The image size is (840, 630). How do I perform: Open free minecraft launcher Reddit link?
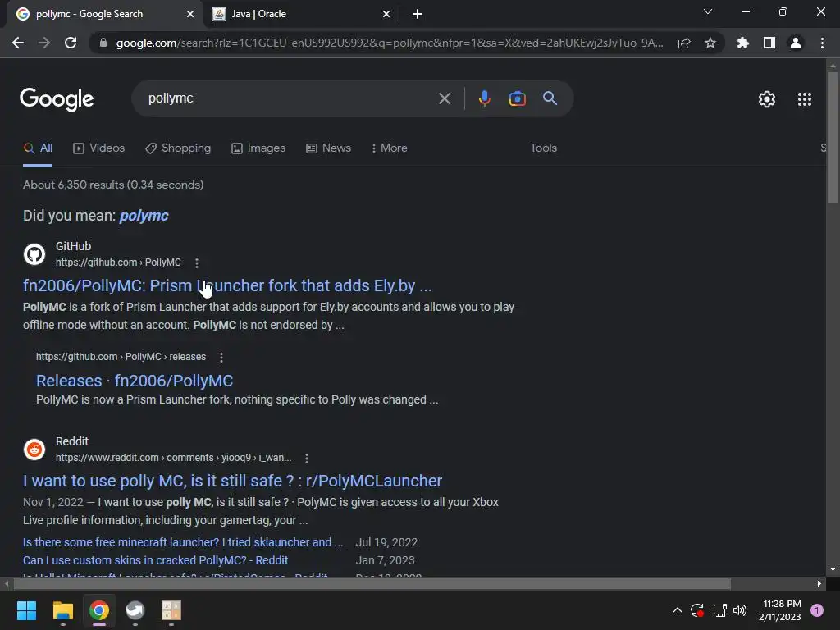(183, 542)
